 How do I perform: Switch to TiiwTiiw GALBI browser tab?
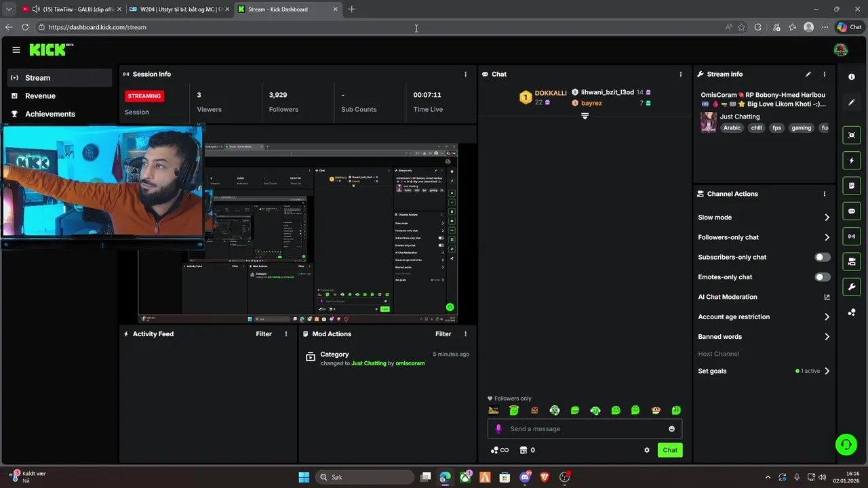click(71, 9)
